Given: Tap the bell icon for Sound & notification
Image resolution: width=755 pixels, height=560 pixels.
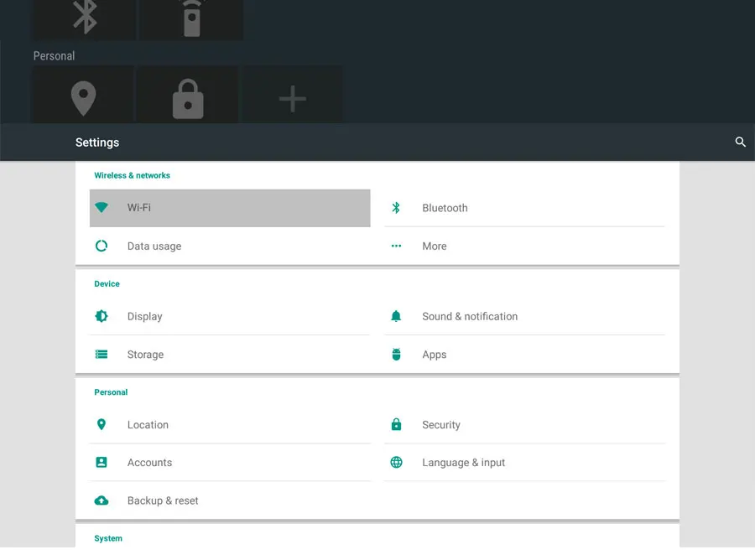Looking at the screenshot, I should (396, 316).
